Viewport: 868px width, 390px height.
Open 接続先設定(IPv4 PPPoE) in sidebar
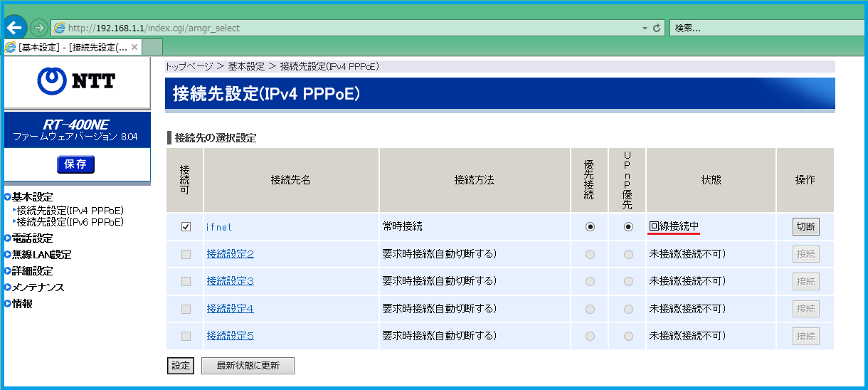(x=70, y=211)
